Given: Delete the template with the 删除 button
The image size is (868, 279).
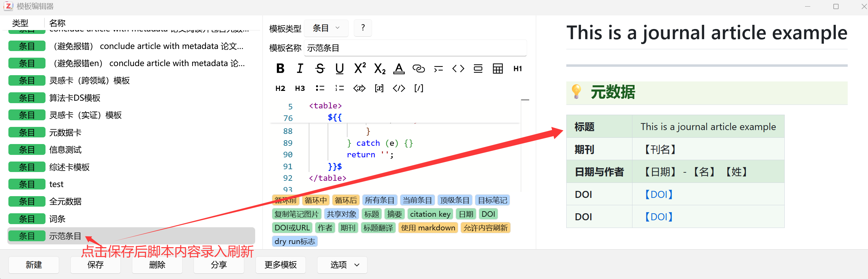Looking at the screenshot, I should 157,265.
